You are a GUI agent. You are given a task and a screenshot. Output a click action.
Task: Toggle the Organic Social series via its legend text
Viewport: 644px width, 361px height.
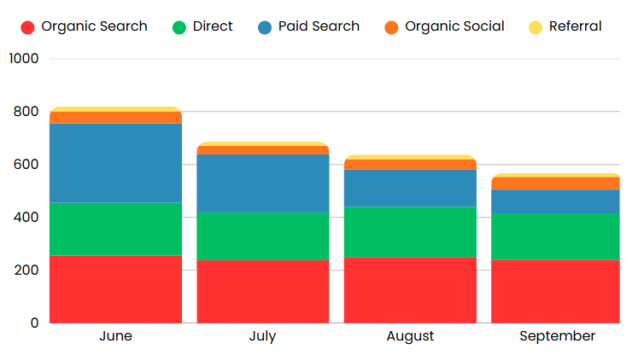click(454, 26)
